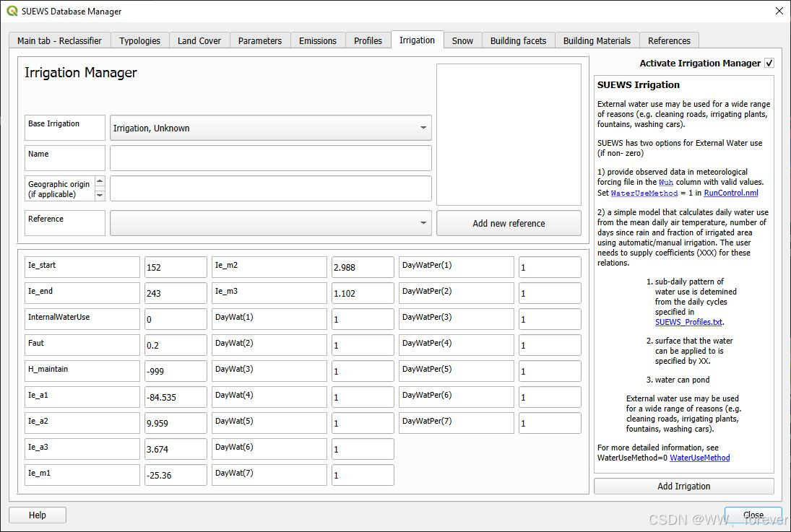Click the DayWatPer(6) value field
This screenshot has height=532, width=791.
550,397
